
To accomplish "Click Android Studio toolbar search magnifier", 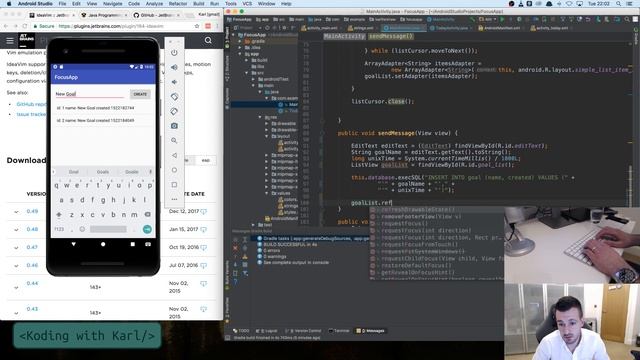I will (x=627, y=19).
